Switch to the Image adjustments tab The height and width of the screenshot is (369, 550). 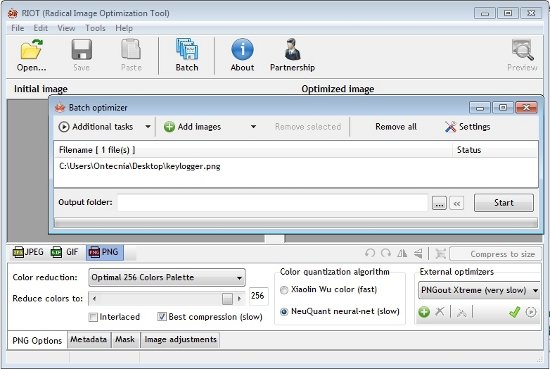(x=180, y=340)
